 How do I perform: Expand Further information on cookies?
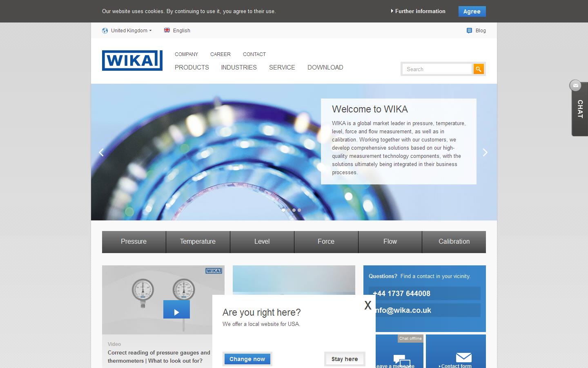point(418,11)
